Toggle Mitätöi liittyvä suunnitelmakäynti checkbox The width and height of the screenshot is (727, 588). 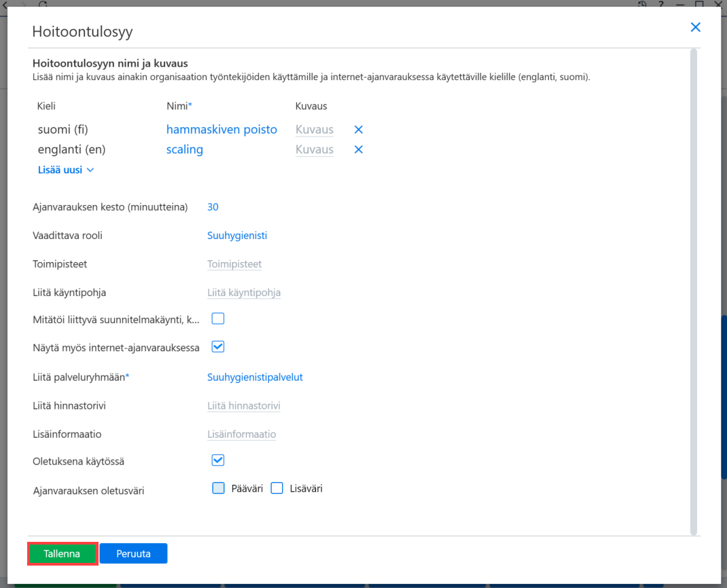pos(218,319)
